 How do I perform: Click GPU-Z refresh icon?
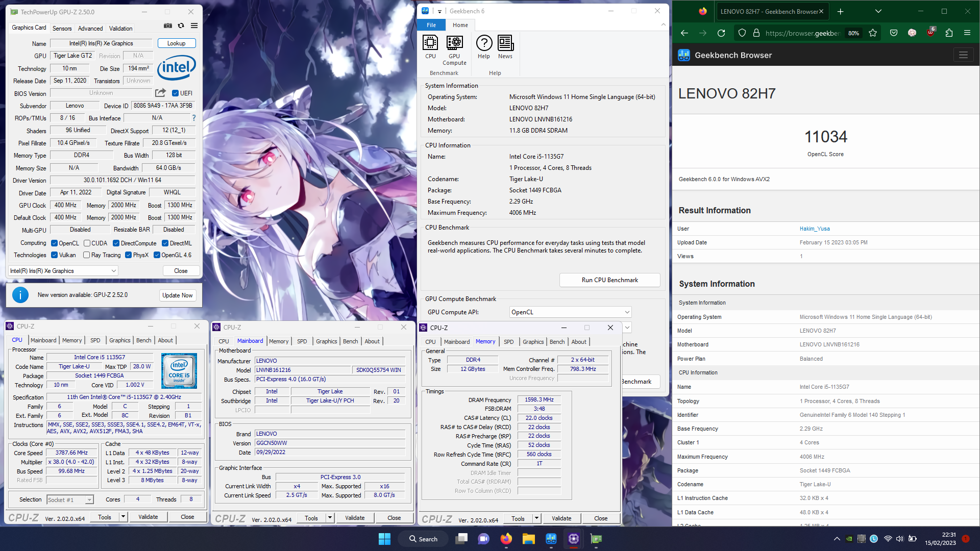181,26
